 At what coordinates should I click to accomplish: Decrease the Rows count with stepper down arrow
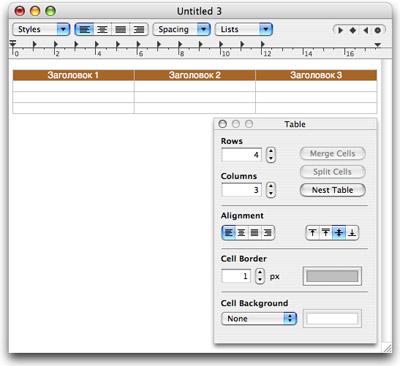pyautogui.click(x=271, y=159)
